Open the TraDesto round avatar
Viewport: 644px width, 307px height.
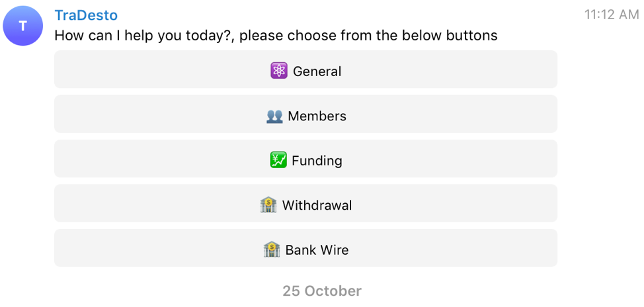click(23, 26)
